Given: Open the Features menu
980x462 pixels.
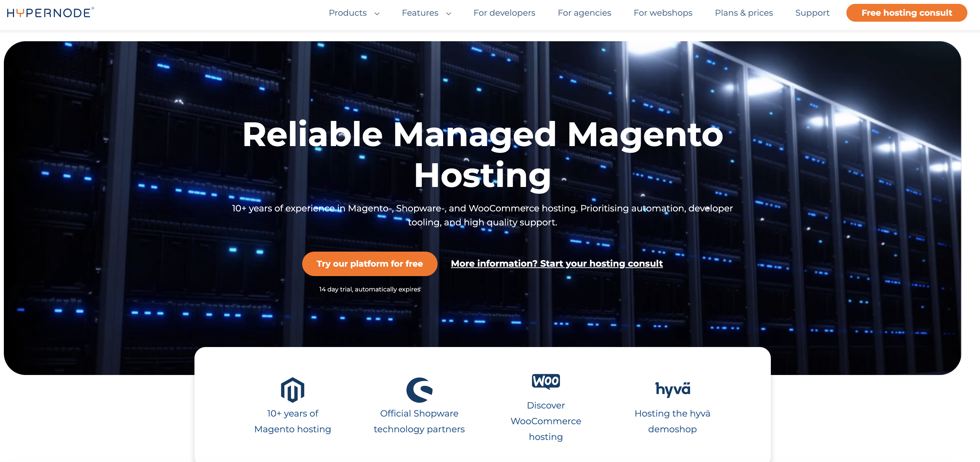Looking at the screenshot, I should [420, 13].
